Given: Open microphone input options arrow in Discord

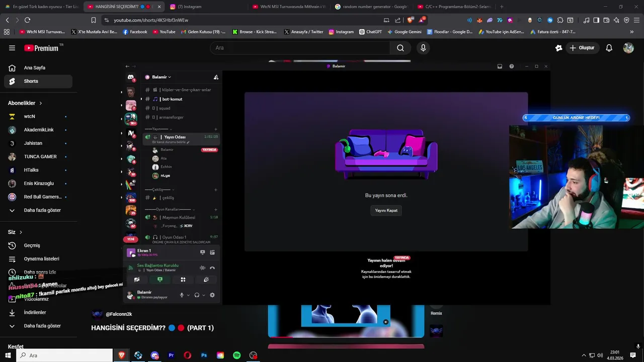Looking at the screenshot, I should (x=188, y=296).
